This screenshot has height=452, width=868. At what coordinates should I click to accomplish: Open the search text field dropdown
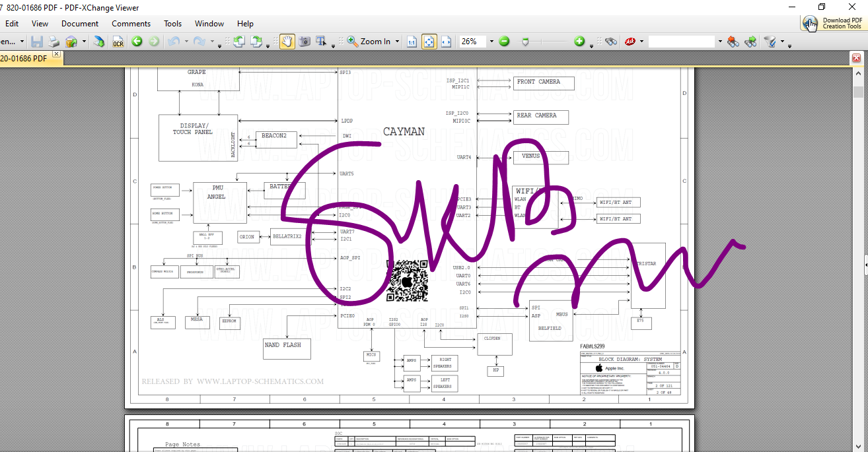[720, 42]
